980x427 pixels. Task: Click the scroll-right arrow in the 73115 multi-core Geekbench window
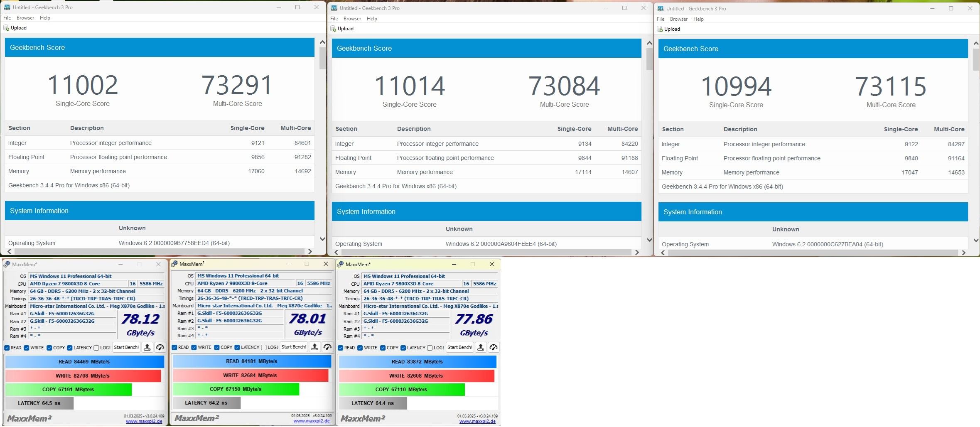963,253
